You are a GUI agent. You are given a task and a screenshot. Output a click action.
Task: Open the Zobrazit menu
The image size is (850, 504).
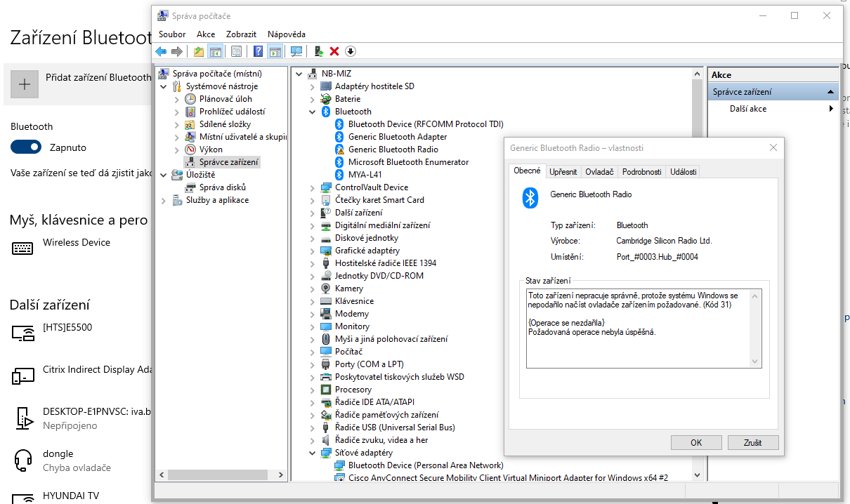241,34
